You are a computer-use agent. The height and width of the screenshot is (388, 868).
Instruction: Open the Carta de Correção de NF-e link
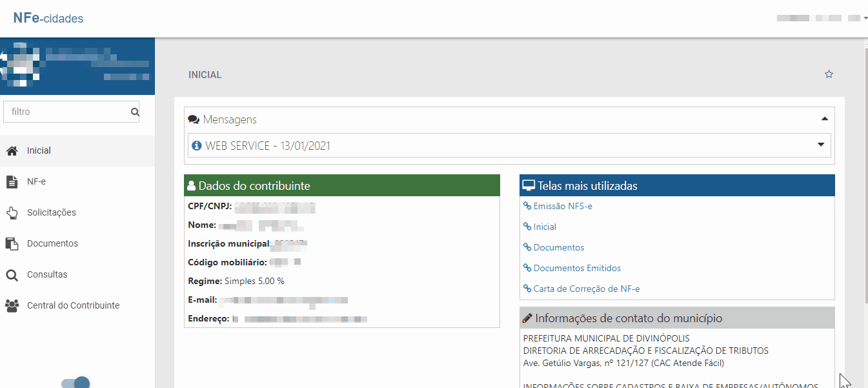point(587,289)
